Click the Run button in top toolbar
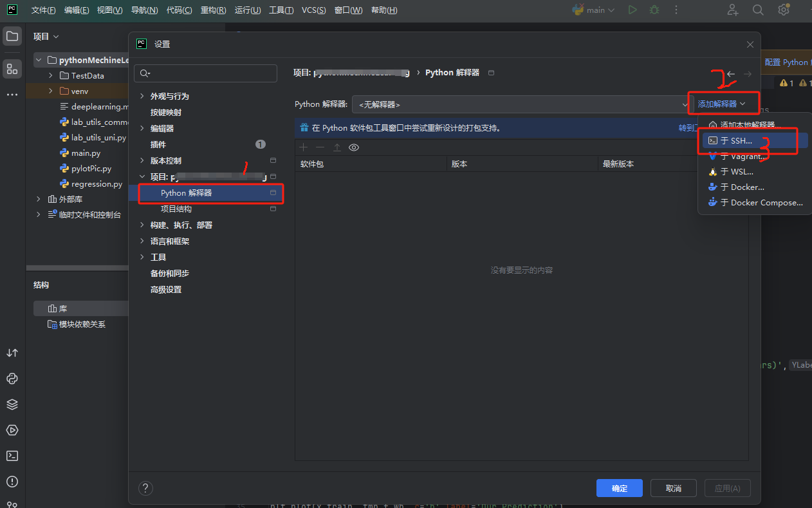The height and width of the screenshot is (508, 812). [x=632, y=10]
